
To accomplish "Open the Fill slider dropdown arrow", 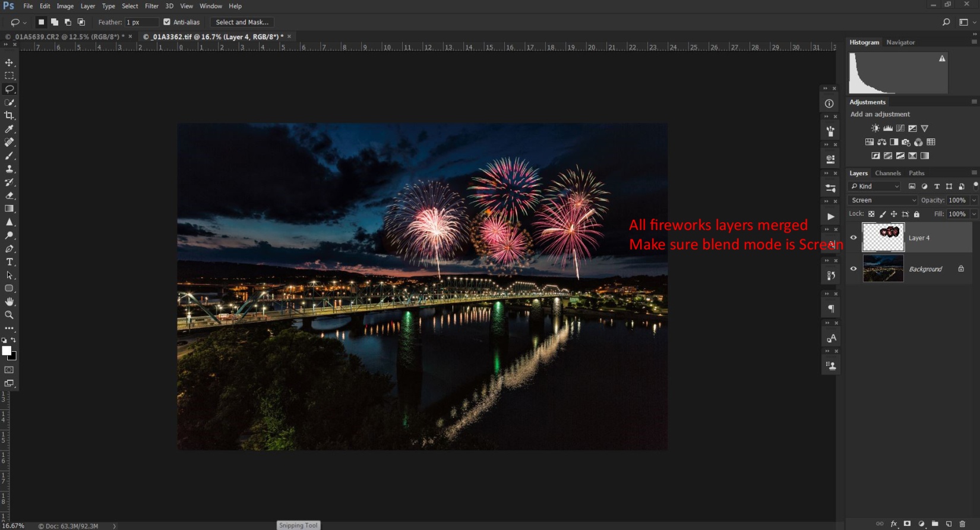I will click(974, 214).
